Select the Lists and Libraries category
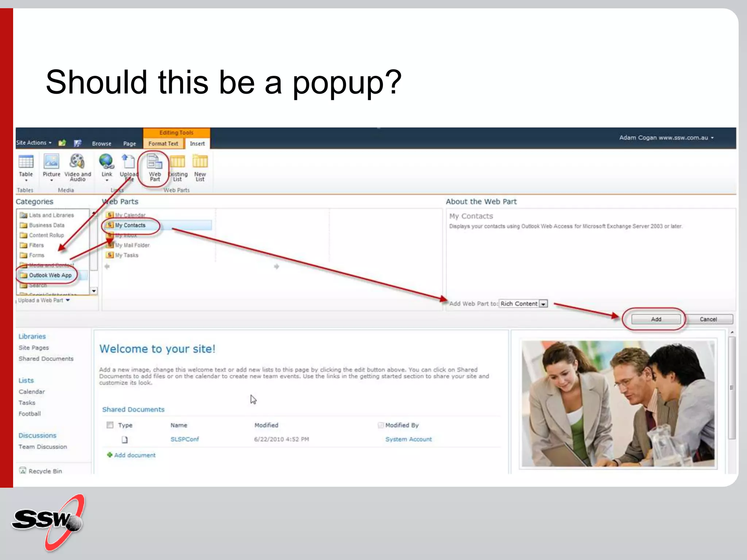The height and width of the screenshot is (560, 747). point(47,215)
